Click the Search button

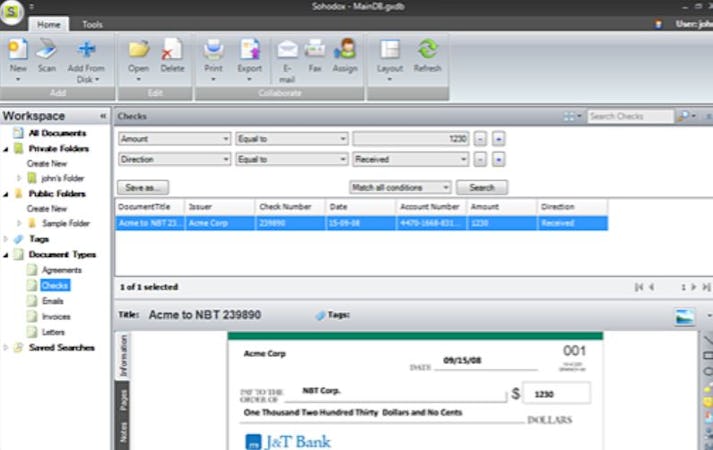[482, 187]
